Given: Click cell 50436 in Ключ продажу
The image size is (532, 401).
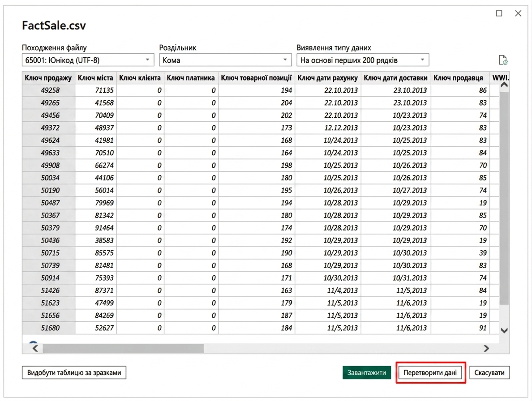Looking at the screenshot, I should pos(48,240).
